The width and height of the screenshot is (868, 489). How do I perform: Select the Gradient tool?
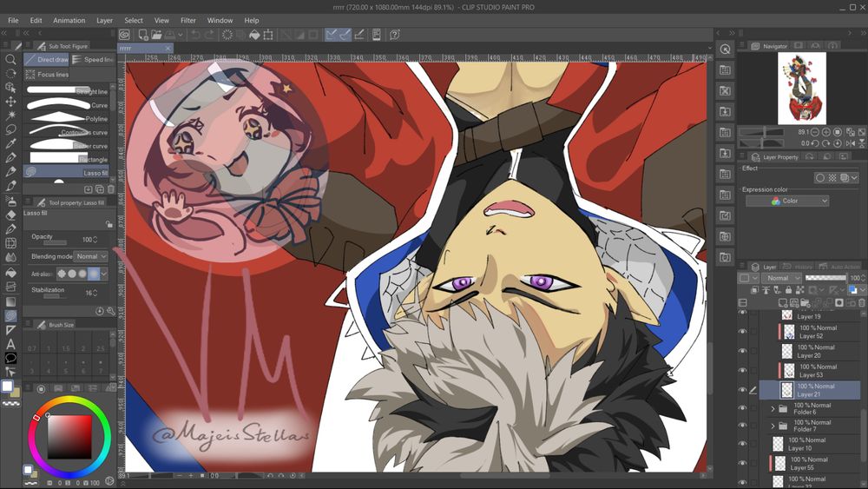pyautogui.click(x=10, y=301)
